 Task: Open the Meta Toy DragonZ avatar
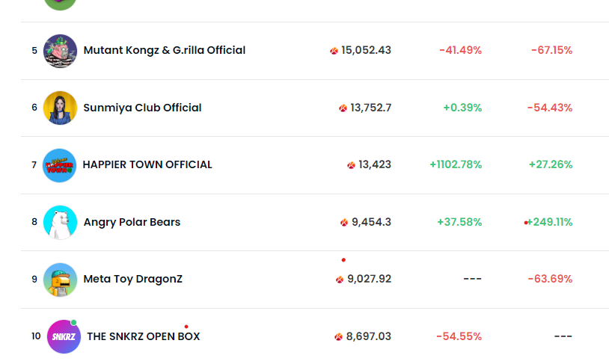point(60,280)
